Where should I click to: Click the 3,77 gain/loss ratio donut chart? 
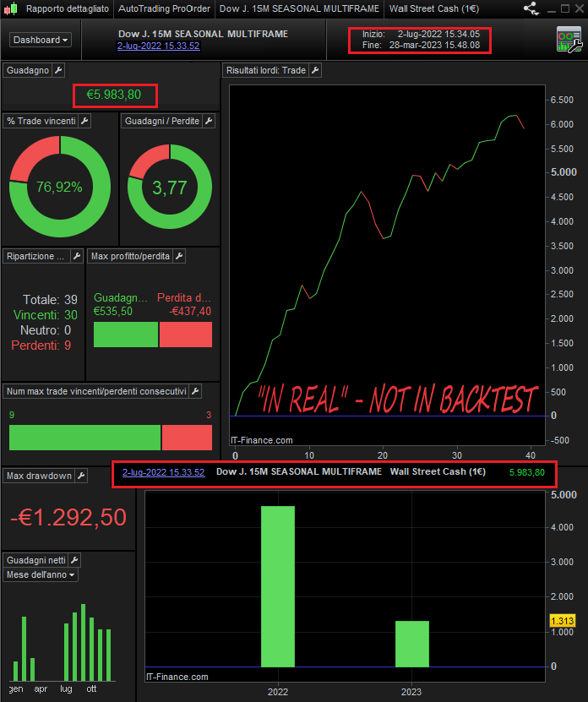170,187
